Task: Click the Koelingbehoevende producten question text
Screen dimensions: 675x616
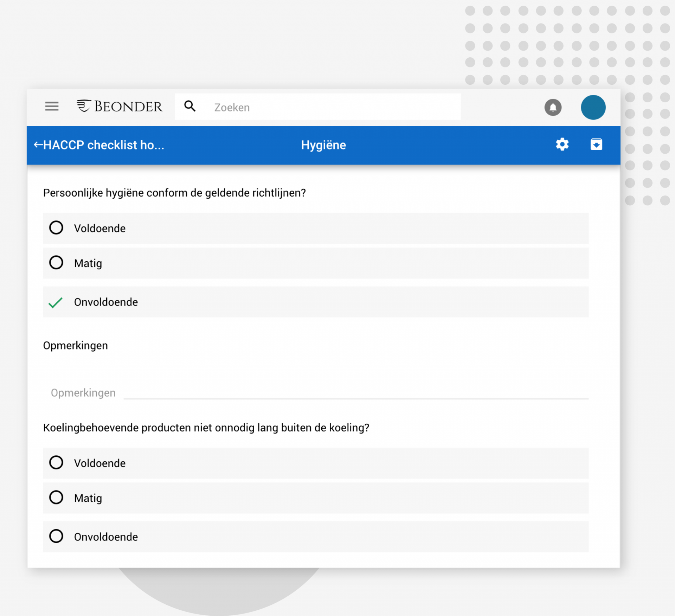Action: (x=206, y=428)
